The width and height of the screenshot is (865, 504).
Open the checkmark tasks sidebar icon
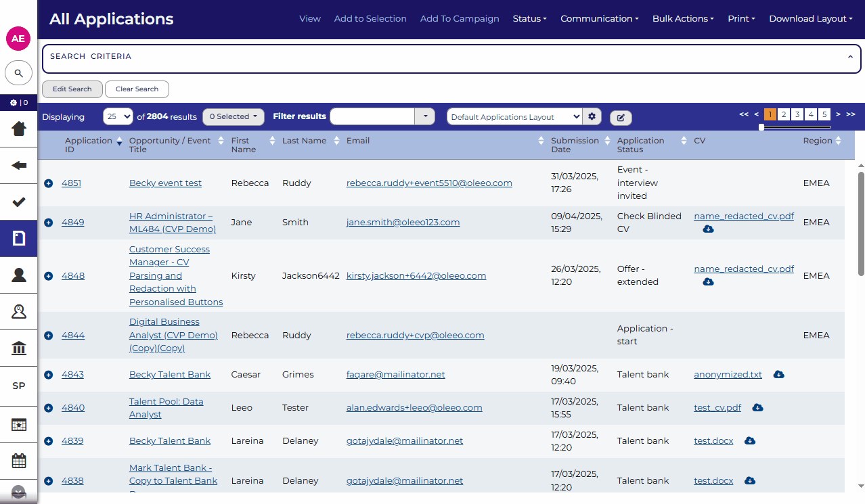click(x=19, y=202)
